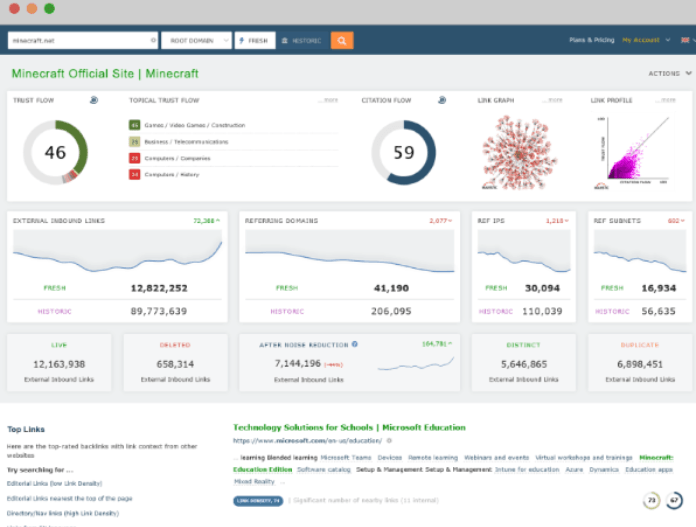Open Technology Solutions for Schools Microsoft Education link
Viewport: 696px width, 527px height.
pos(349,428)
